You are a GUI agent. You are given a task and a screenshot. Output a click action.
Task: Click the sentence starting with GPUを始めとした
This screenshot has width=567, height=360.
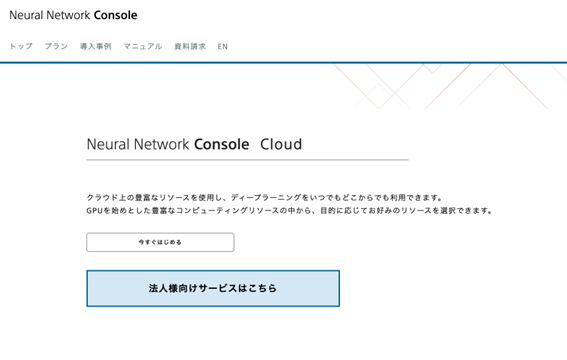pyautogui.click(x=290, y=210)
